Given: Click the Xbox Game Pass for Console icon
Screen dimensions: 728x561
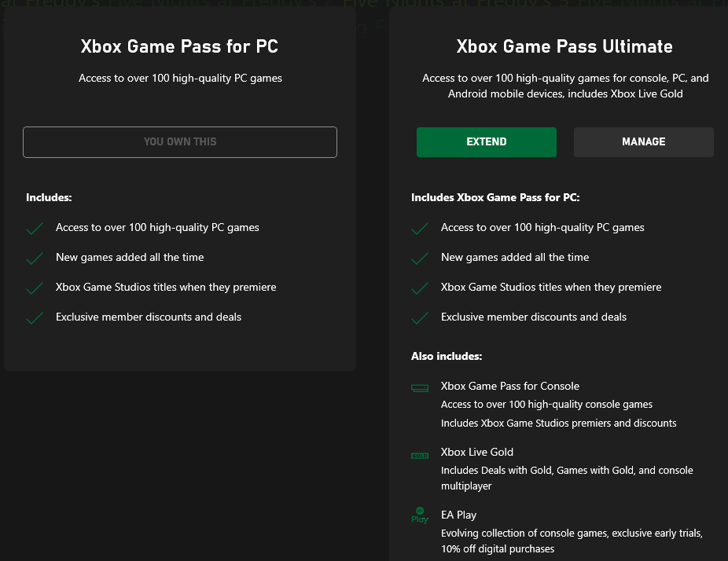Looking at the screenshot, I should pyautogui.click(x=420, y=387).
